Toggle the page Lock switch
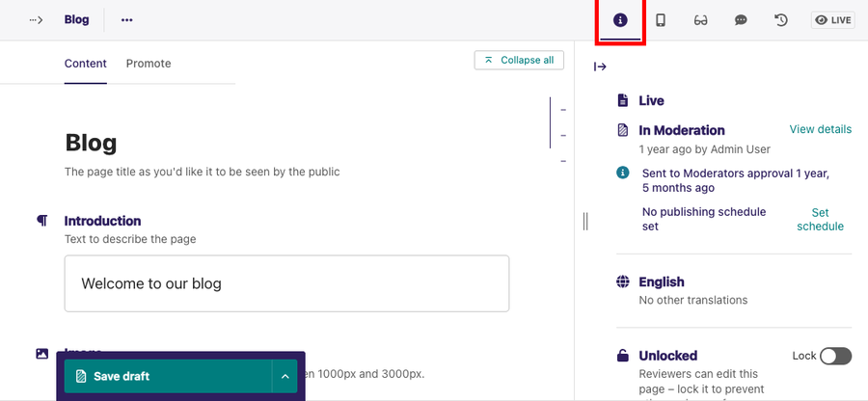This screenshot has height=401, width=868. 835,357
